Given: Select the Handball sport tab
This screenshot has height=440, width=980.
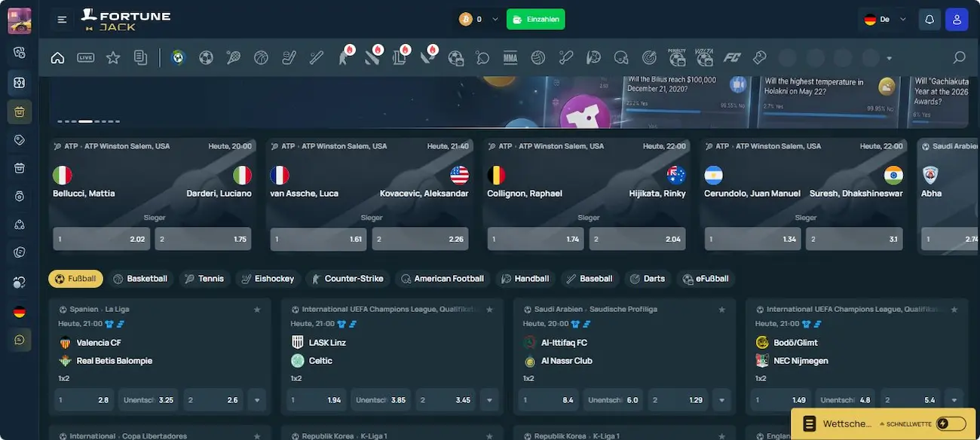Looking at the screenshot, I should 525,279.
